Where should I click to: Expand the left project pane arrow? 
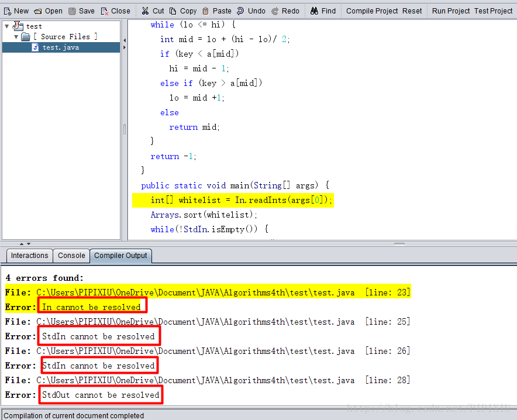[125, 47]
